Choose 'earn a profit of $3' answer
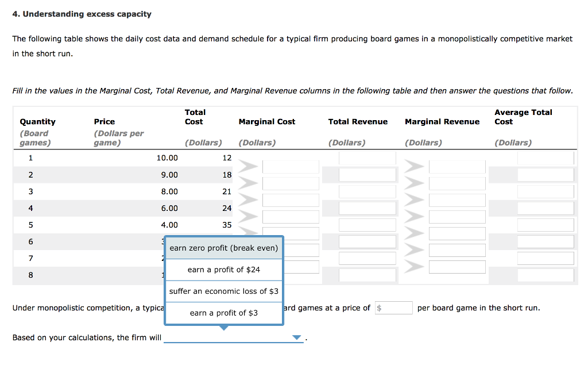Viewport: 588px width, 365px height. (223, 313)
